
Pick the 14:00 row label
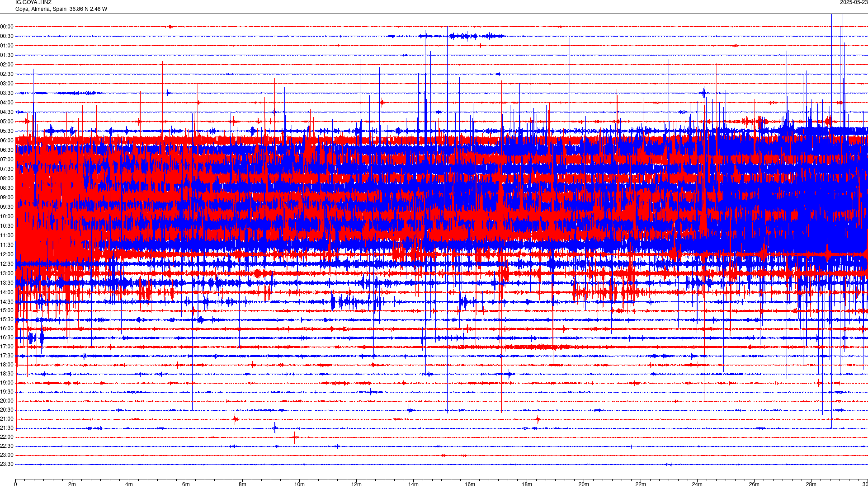[7, 293]
